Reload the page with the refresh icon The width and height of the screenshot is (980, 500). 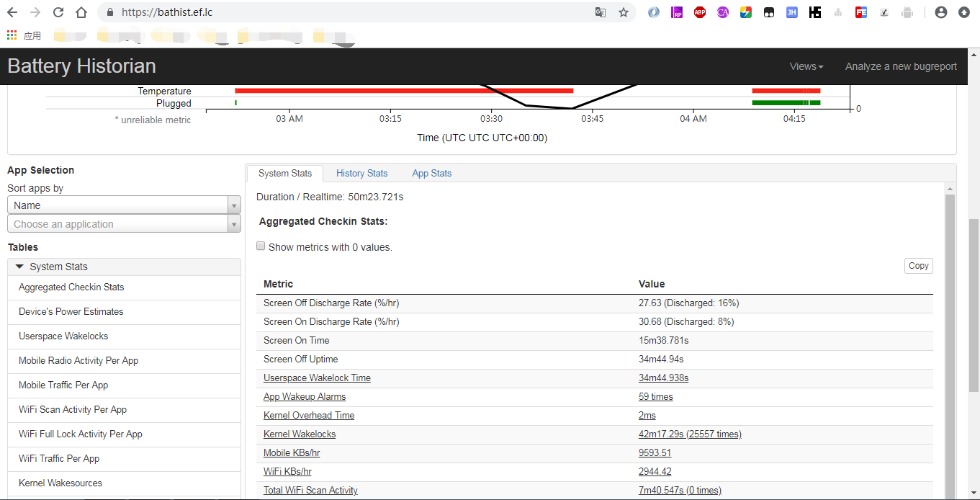coord(58,12)
